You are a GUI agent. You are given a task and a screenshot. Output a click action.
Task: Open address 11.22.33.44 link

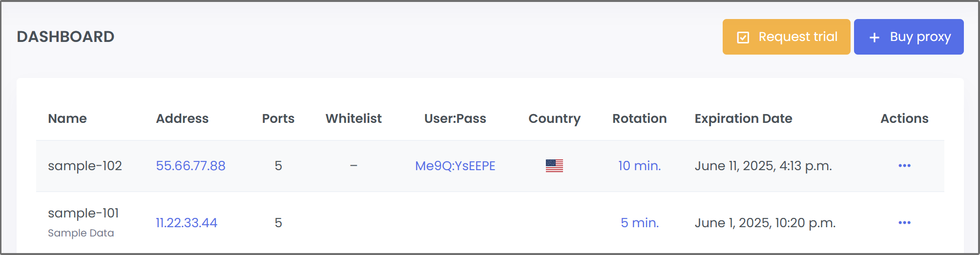[187, 223]
